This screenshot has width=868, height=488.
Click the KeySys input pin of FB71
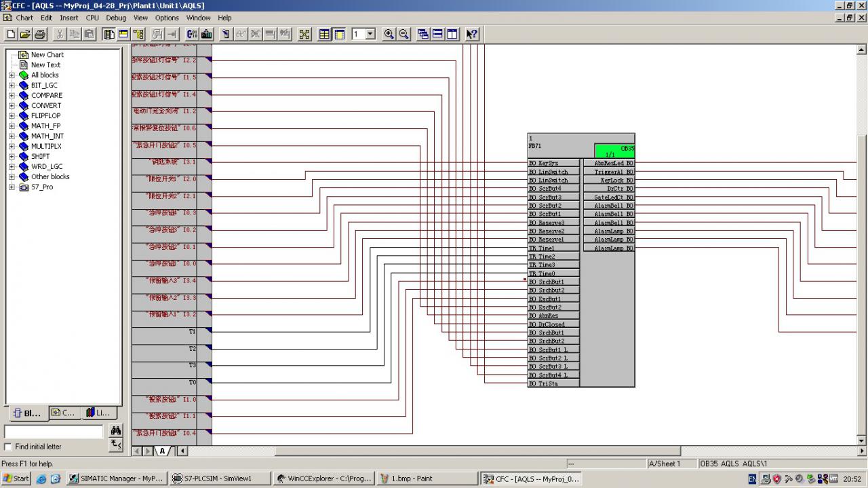point(553,164)
